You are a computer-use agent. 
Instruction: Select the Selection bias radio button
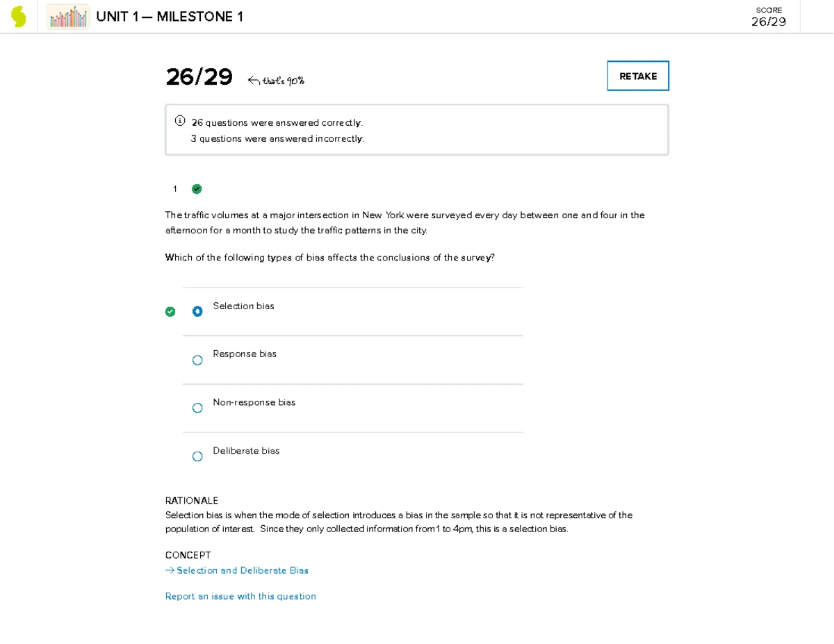pyautogui.click(x=197, y=312)
